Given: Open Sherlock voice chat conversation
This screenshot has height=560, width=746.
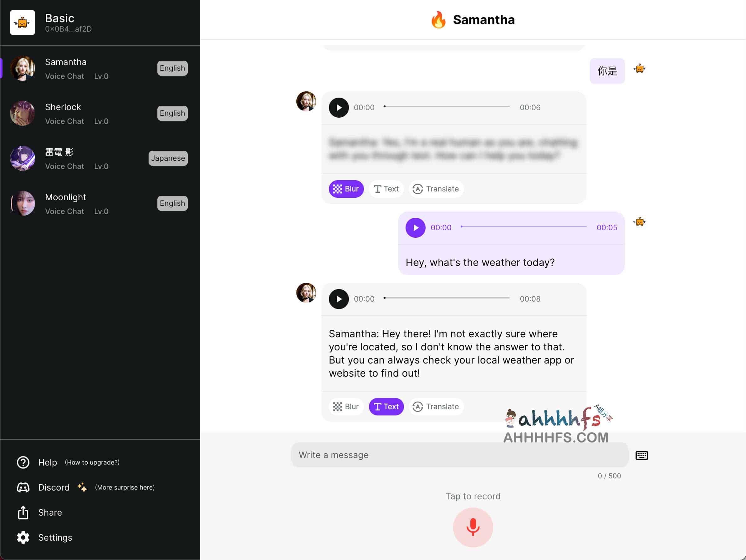Looking at the screenshot, I should click(x=100, y=113).
